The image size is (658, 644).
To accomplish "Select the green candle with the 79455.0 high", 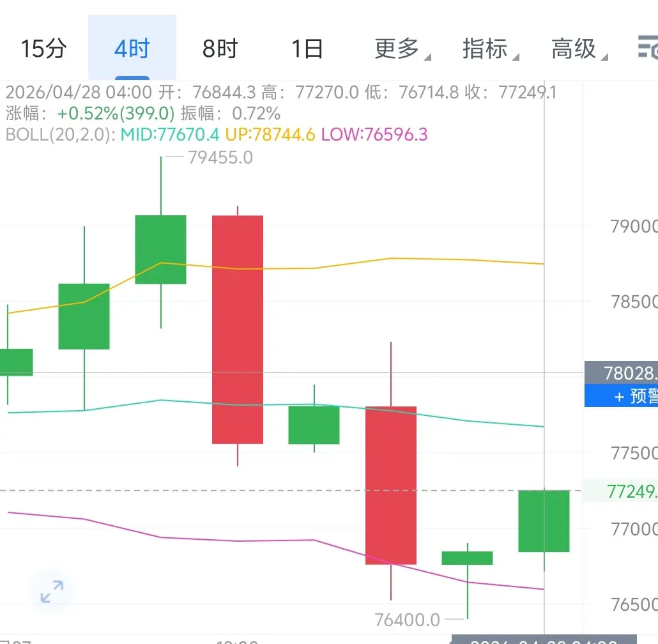I will pyautogui.click(x=161, y=250).
